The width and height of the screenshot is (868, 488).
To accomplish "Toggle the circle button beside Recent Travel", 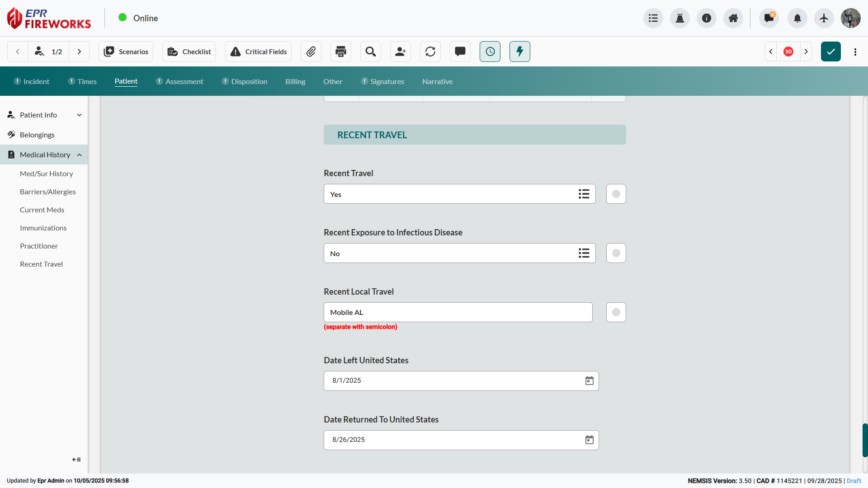I will coord(616,194).
